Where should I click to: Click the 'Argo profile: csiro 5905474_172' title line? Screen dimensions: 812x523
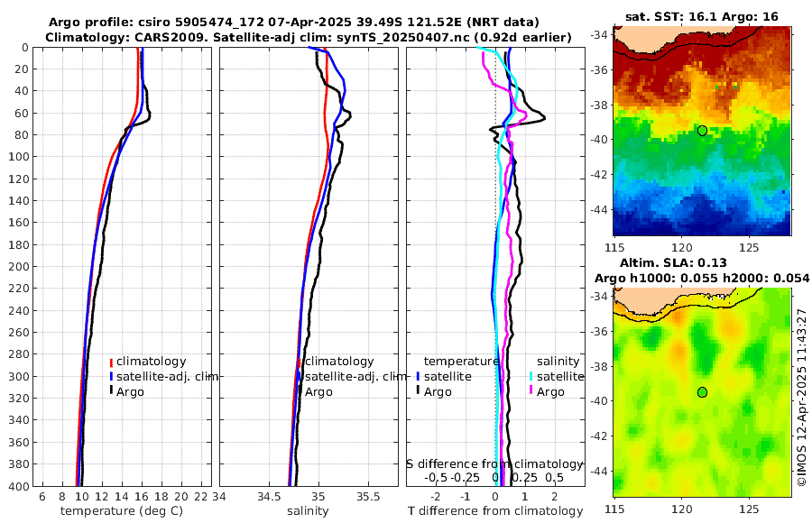click(x=293, y=23)
